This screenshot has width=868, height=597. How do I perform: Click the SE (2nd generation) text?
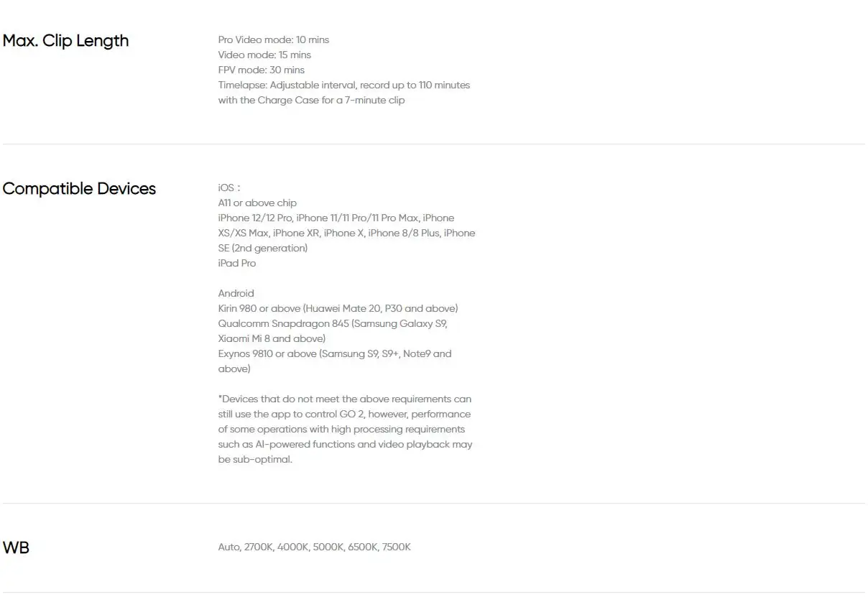tap(263, 248)
